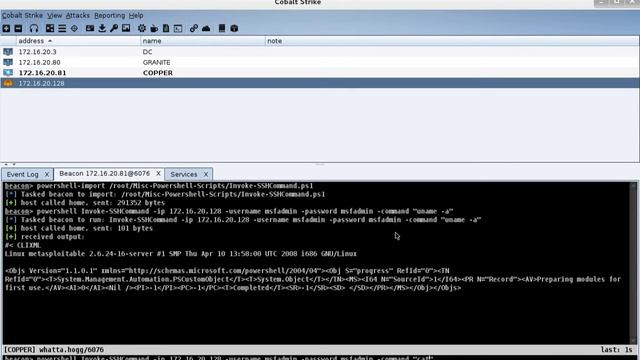
Task: Close the Beacon 172.16.20.81@6076 tab
Action: point(158,173)
